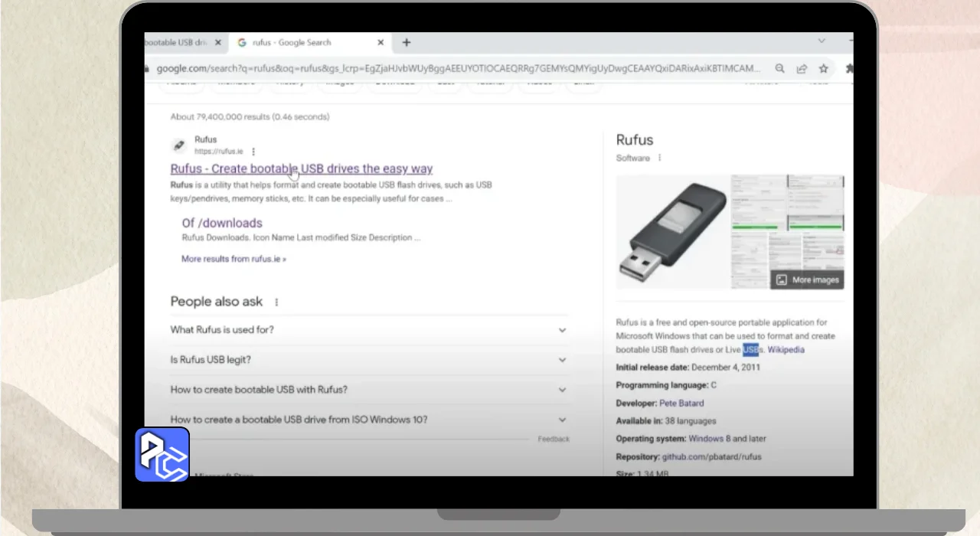Click the share page icon in address bar
980x536 pixels.
802,68
